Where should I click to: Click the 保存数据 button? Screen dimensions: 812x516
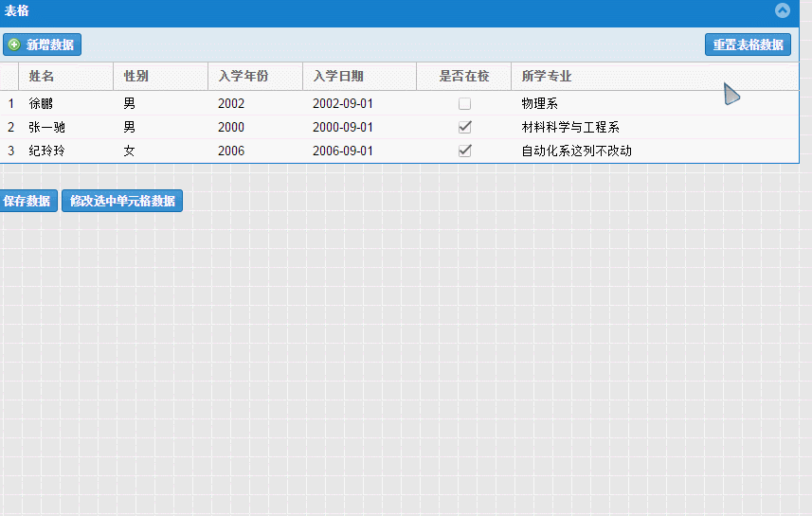tap(27, 201)
